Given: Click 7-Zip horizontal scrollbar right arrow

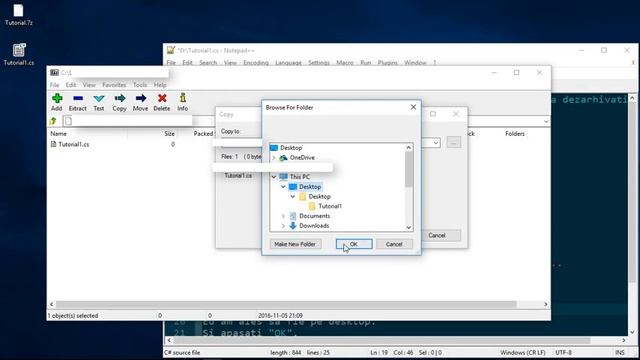Looking at the screenshot, I should (x=546, y=304).
